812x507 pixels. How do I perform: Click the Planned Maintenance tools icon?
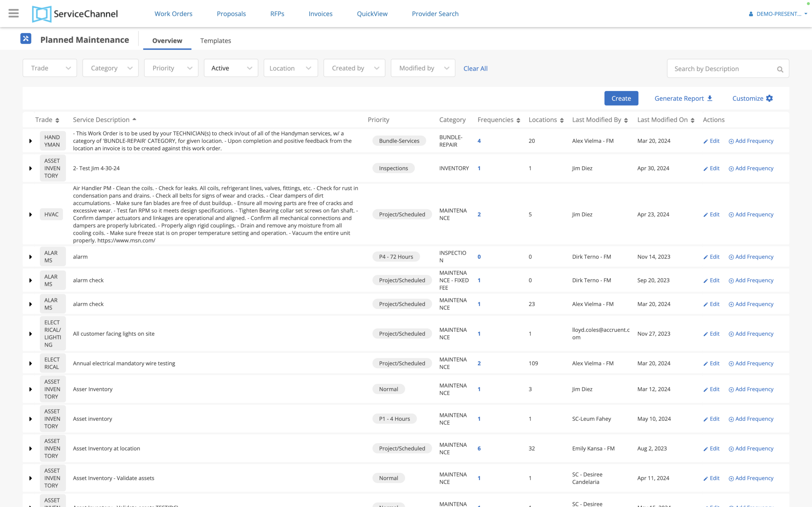click(x=26, y=39)
